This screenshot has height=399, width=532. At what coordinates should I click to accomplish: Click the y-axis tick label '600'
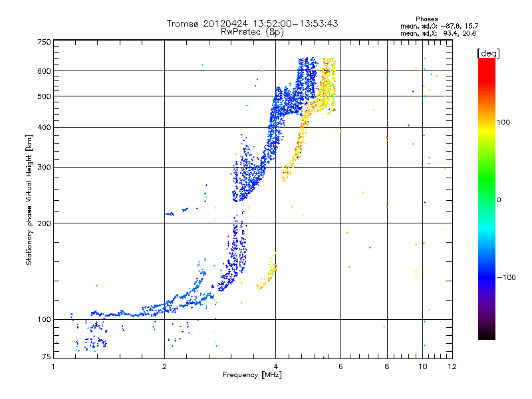click(x=44, y=71)
